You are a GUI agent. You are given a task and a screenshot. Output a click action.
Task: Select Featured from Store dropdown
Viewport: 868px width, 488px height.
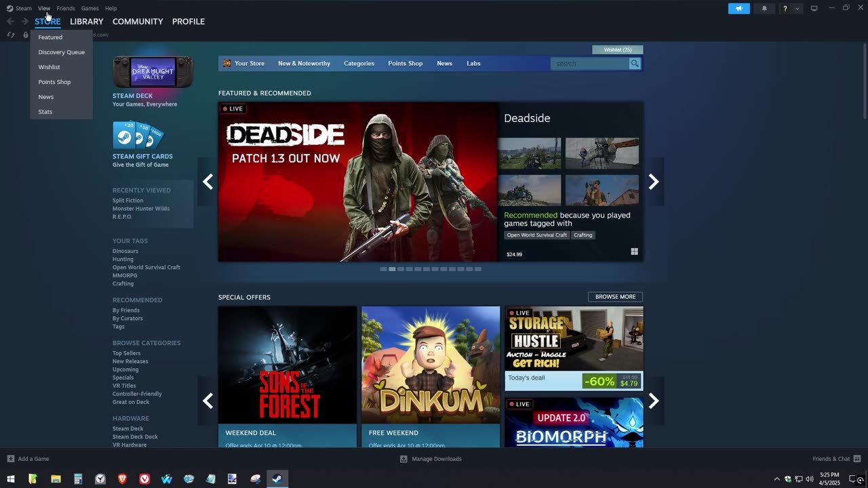click(61, 37)
